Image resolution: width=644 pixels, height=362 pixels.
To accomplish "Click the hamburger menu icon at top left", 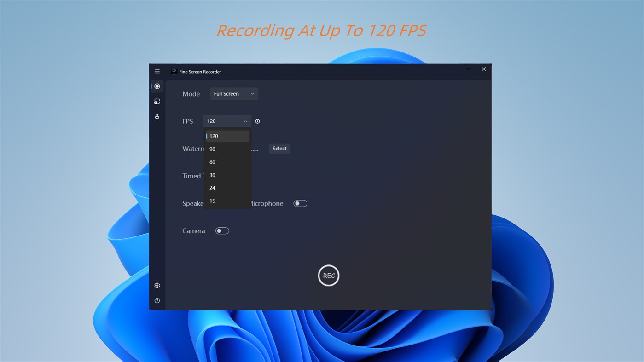I will tap(157, 71).
